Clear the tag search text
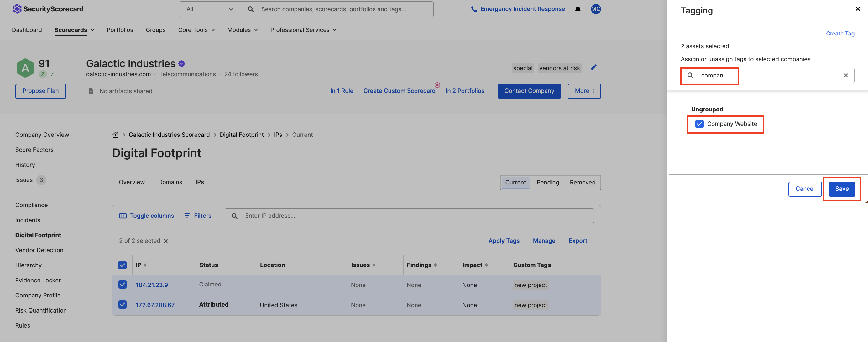This screenshot has height=342, width=868. click(846, 76)
